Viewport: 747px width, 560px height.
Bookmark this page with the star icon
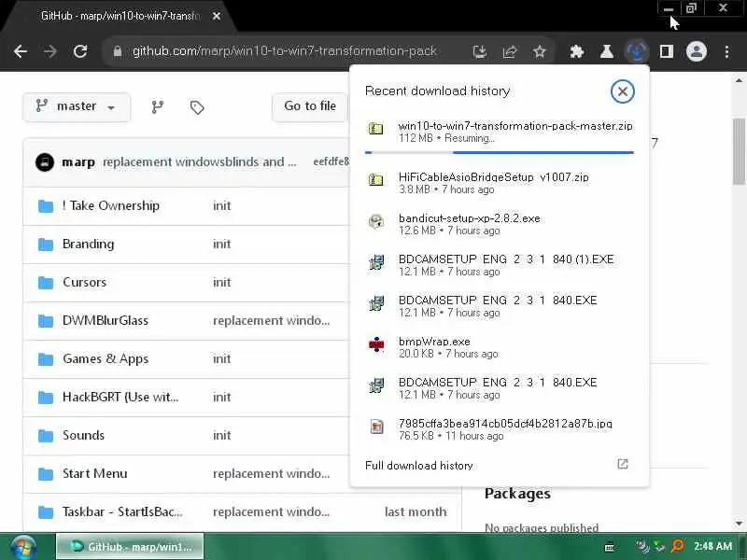coord(540,51)
